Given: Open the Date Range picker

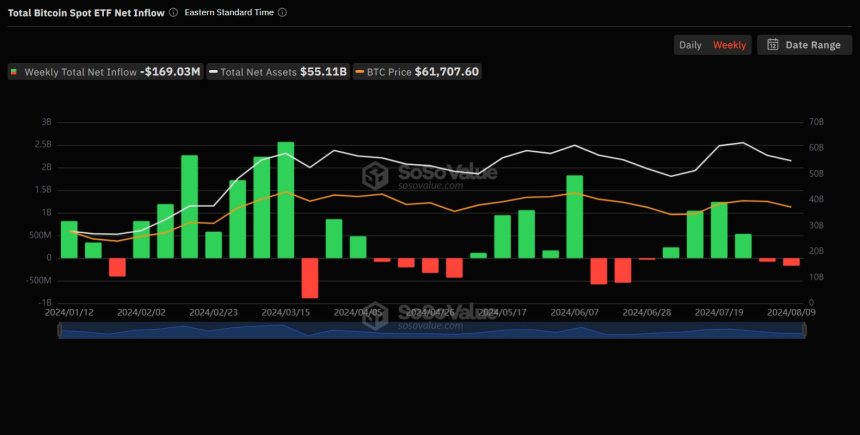Looking at the screenshot, I should (803, 45).
